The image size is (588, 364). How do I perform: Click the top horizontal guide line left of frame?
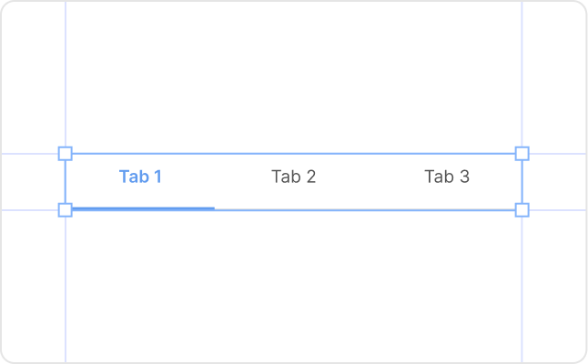27,154
